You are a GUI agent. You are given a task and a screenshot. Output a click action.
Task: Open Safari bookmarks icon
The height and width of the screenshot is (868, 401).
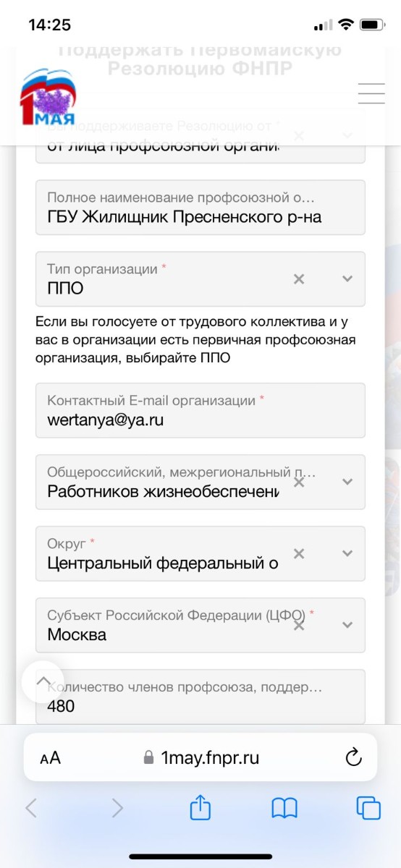coord(284,808)
